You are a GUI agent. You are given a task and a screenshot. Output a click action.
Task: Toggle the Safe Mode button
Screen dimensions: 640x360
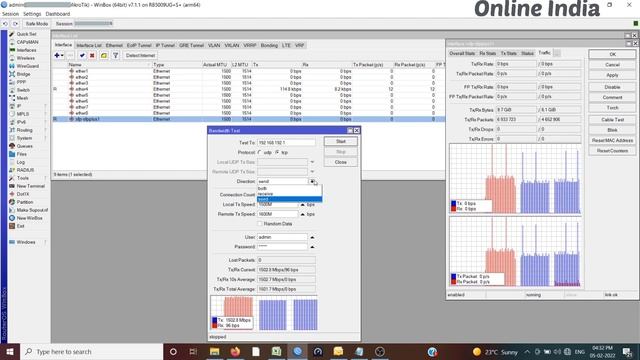36,24
